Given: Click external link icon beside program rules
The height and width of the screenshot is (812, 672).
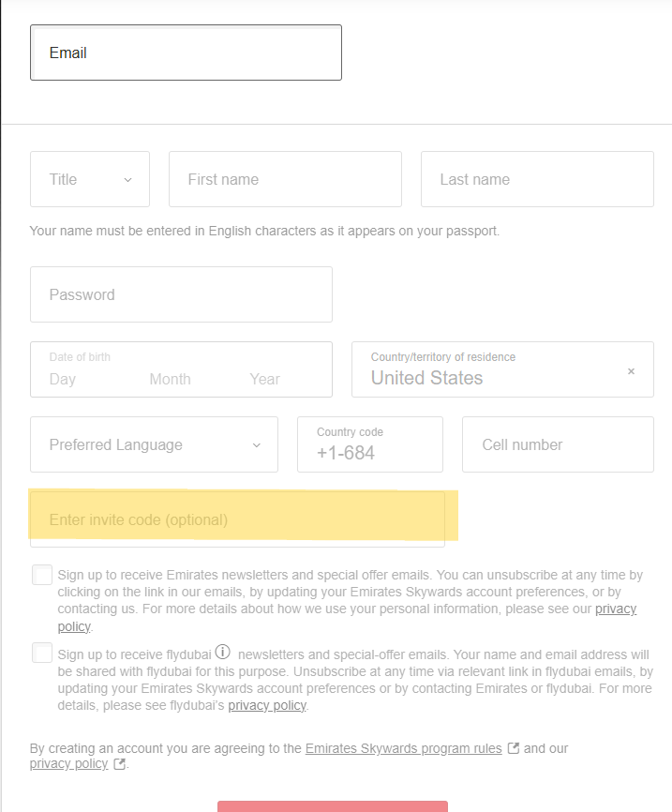Looking at the screenshot, I should (513, 748).
